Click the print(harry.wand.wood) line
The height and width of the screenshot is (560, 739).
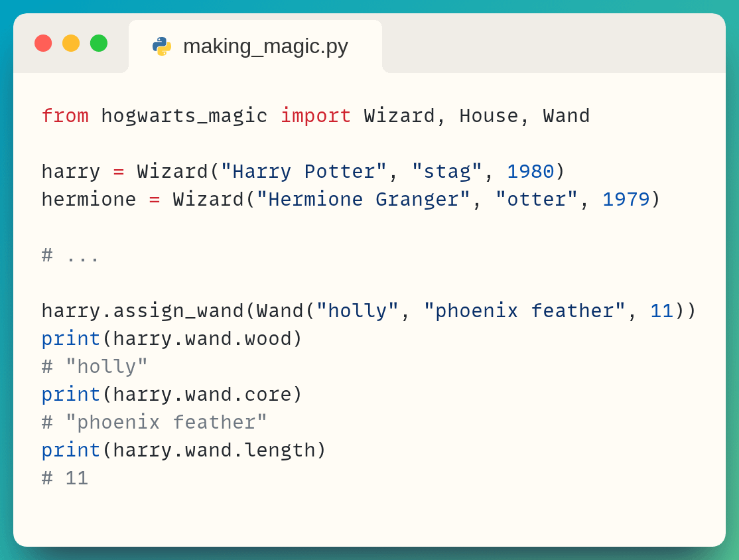point(171,339)
